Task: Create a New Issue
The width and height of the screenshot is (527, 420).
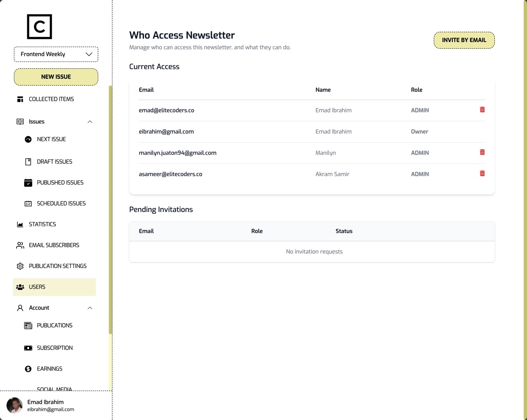Action: pyautogui.click(x=56, y=77)
